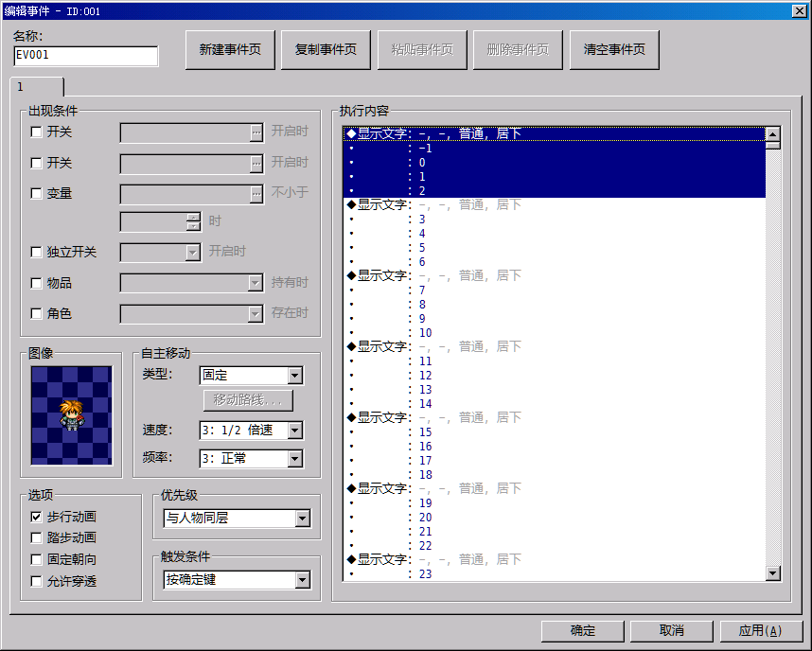Click the 移动路线... button
The image size is (812, 651).
pos(248,400)
